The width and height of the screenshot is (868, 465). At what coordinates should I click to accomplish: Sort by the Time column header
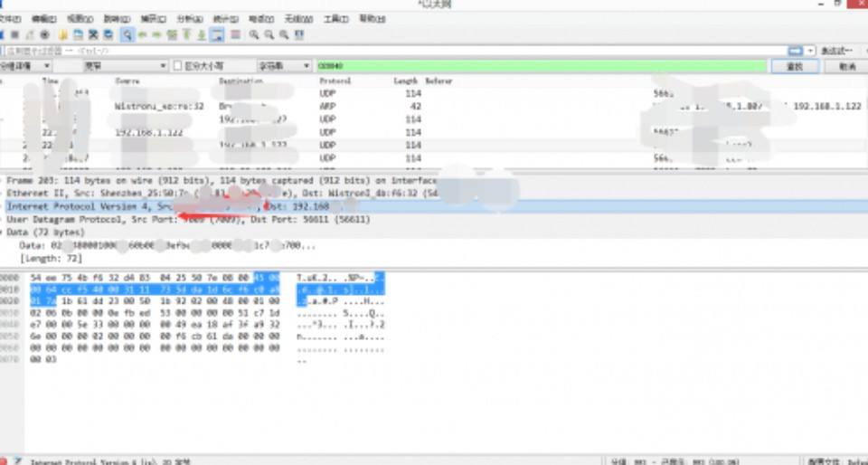point(50,81)
